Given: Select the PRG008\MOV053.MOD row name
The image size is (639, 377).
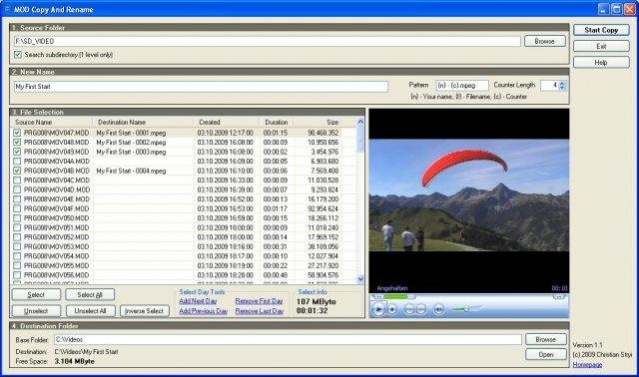Looking at the screenshot, I should tap(56, 247).
